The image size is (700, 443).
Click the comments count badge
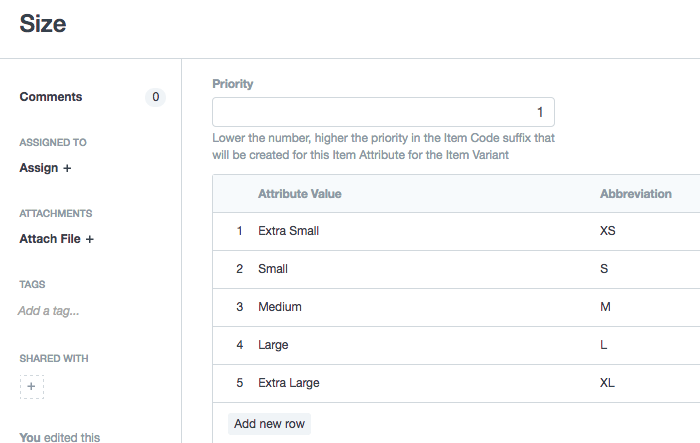(x=155, y=97)
